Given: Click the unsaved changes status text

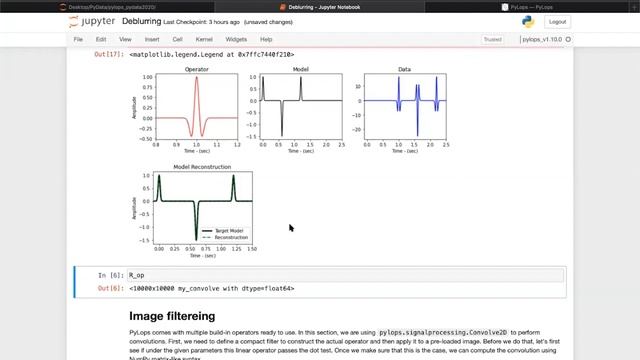Looking at the screenshot, I should point(268,22).
